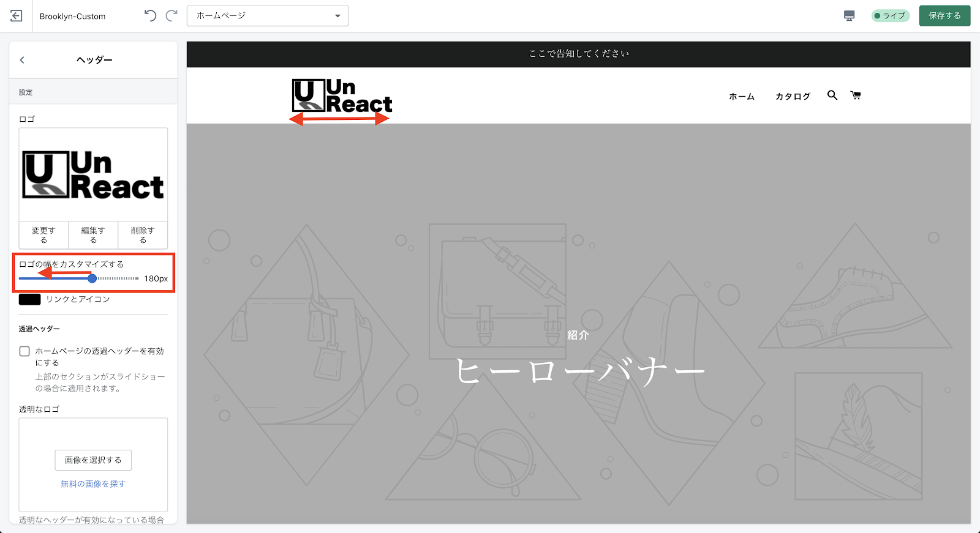Open the shopping cart icon in preview
980x533 pixels.
(x=856, y=95)
